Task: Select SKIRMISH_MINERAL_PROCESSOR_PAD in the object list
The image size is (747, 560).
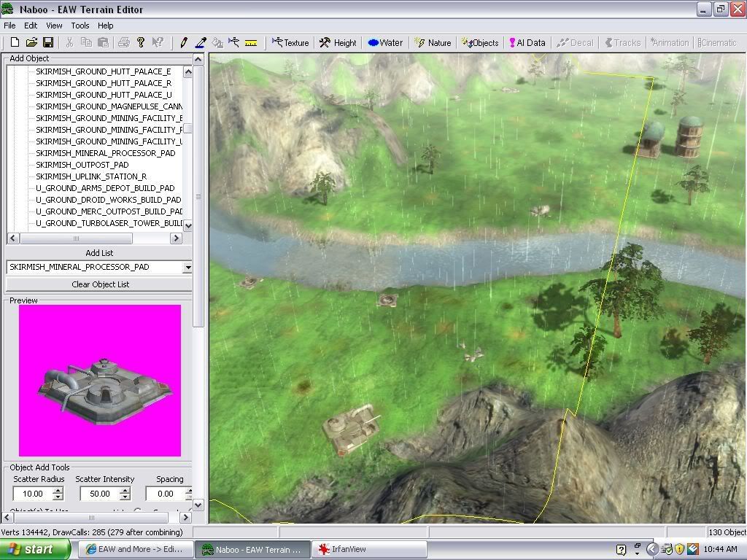Action: pos(105,153)
